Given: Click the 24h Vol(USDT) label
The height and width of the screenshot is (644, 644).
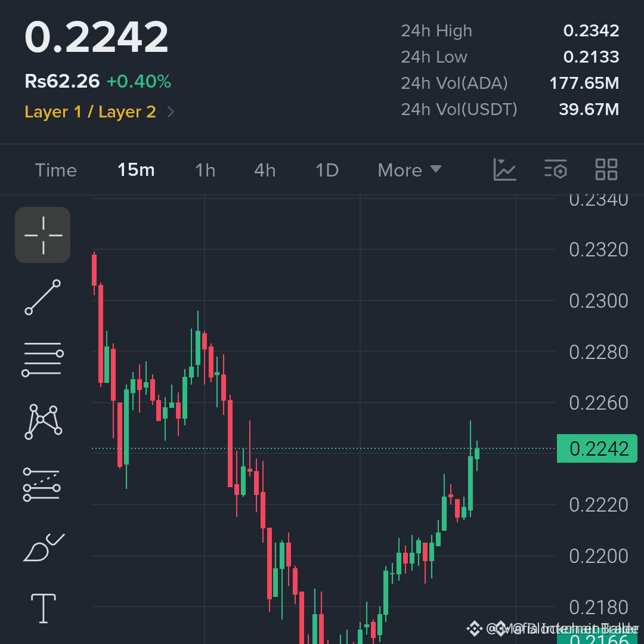Looking at the screenshot, I should tap(459, 110).
